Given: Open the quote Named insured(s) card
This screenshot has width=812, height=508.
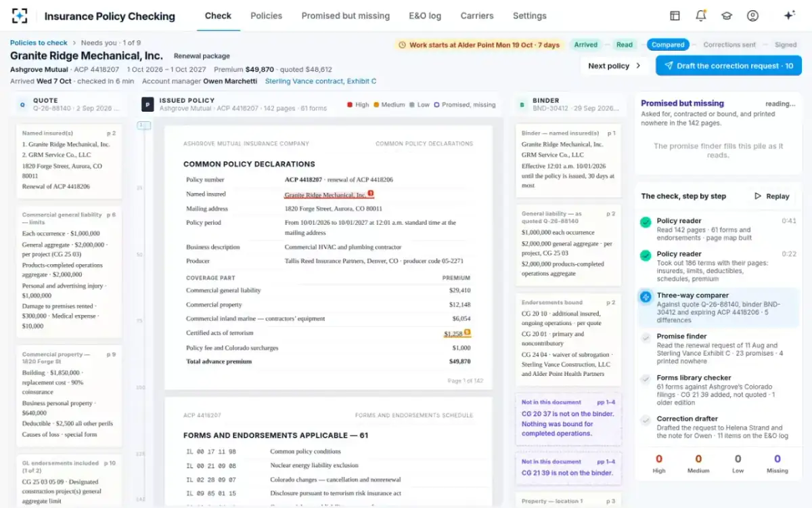Looking at the screenshot, I should click(x=69, y=161).
